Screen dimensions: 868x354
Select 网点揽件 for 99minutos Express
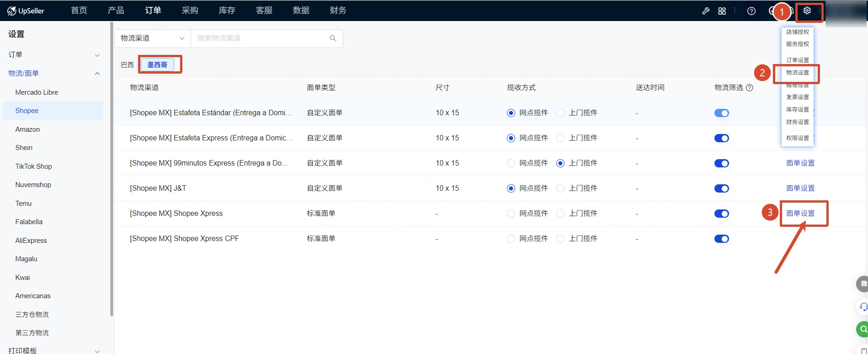click(x=511, y=163)
